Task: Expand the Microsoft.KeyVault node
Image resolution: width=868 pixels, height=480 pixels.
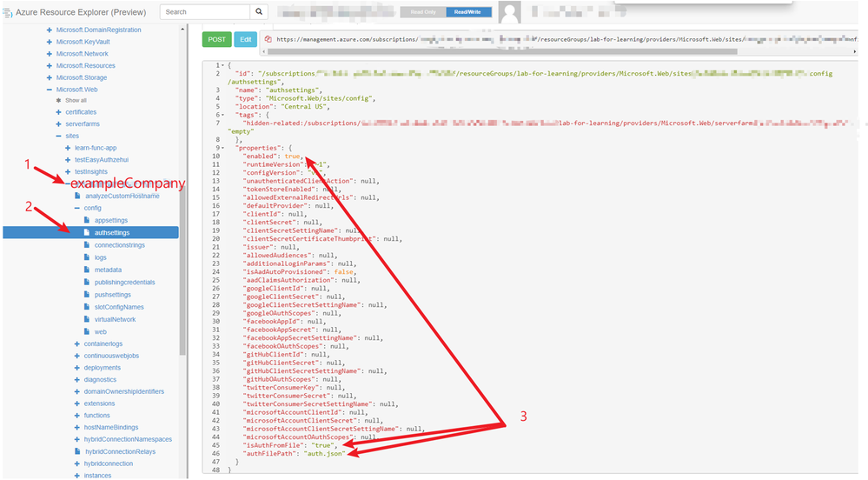Action: 50,42
